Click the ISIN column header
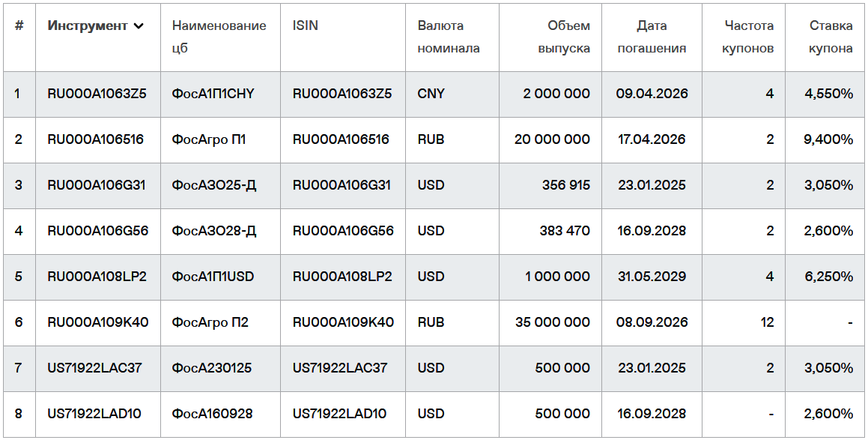This screenshot has height=440, width=868. (306, 25)
